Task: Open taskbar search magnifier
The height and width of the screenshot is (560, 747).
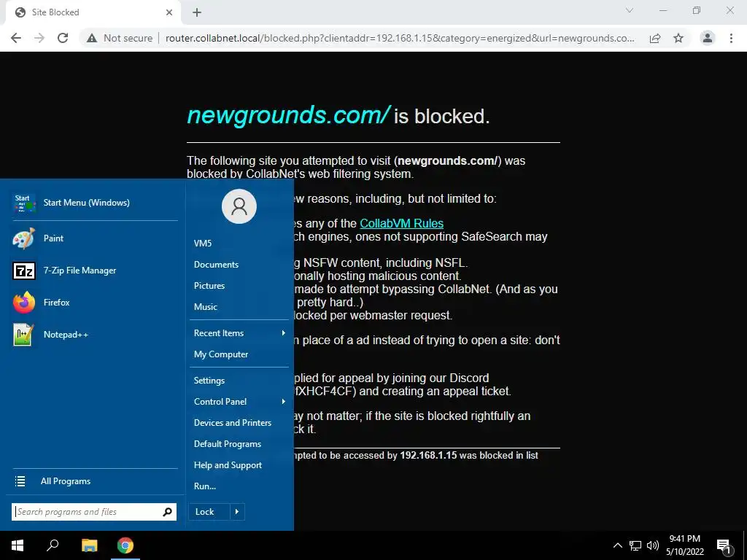Action: pos(53,545)
